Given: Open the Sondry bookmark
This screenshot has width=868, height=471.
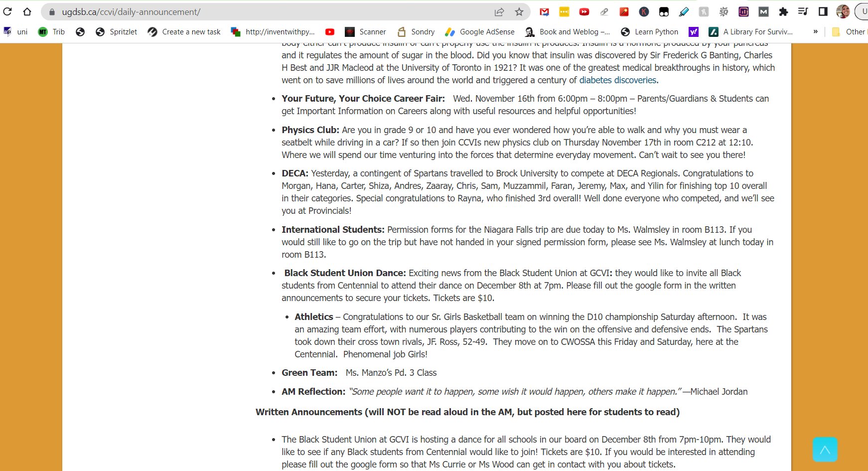Looking at the screenshot, I should 416,32.
